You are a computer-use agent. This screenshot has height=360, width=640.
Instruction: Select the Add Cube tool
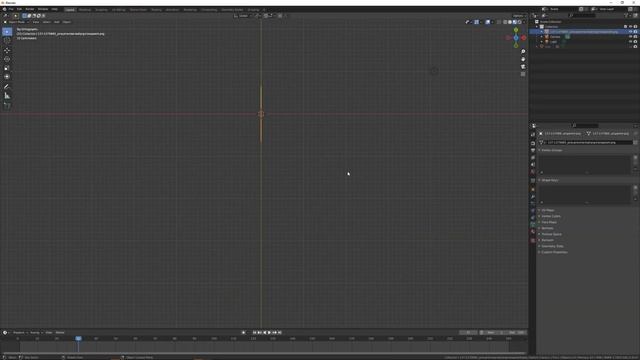(7, 105)
